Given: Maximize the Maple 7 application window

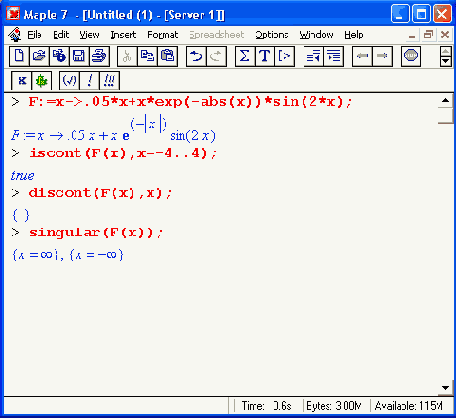Looking at the screenshot, I should [x=421, y=14].
